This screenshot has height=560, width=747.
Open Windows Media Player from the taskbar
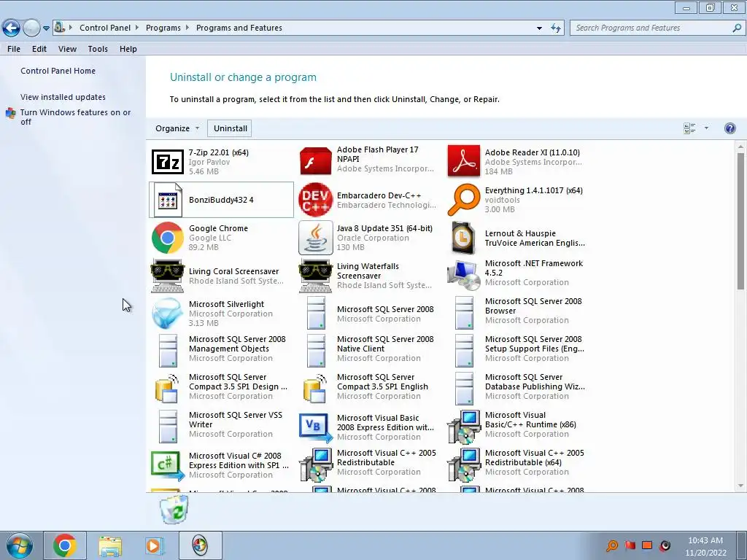point(155,545)
